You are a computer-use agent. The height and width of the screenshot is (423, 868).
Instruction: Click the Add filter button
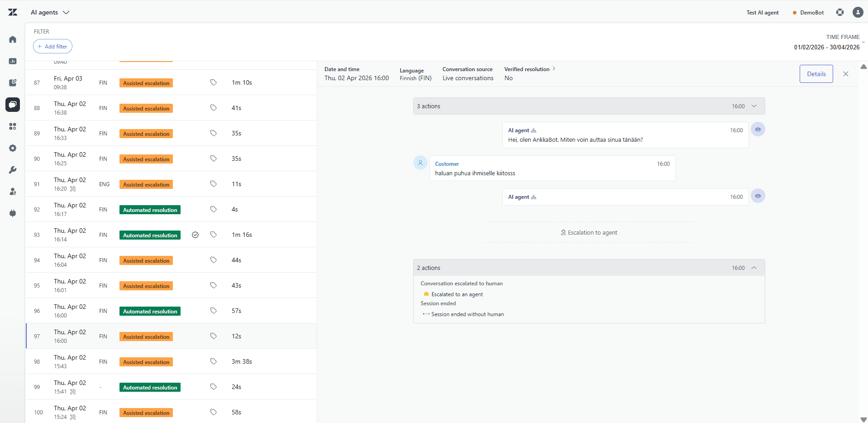(52, 46)
